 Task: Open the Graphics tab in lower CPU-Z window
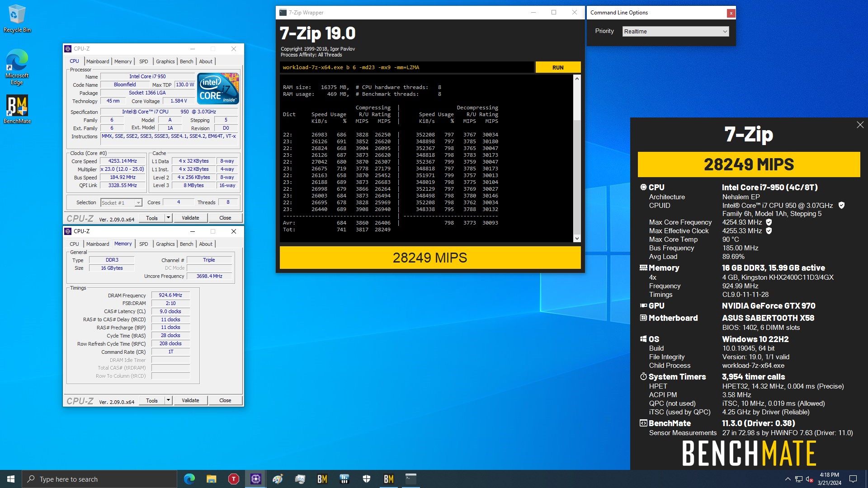coord(165,244)
